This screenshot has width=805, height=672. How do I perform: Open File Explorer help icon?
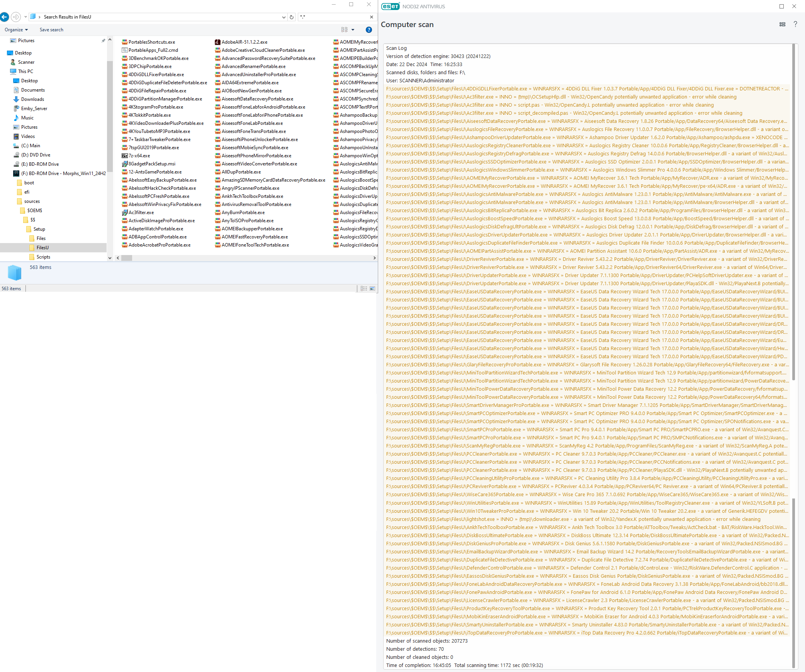pyautogui.click(x=369, y=30)
